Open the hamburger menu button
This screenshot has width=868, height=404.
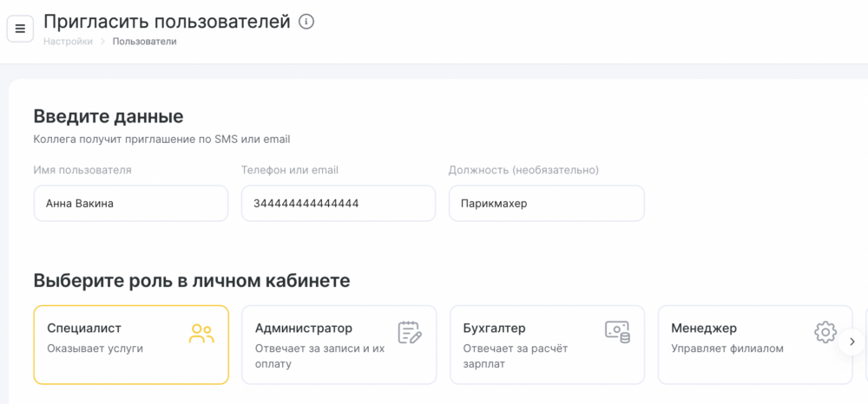20,29
